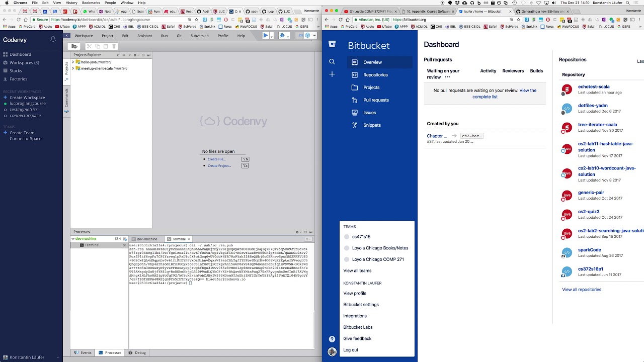
Task: Refresh the Projects Explorer tree
Action: [118, 55]
